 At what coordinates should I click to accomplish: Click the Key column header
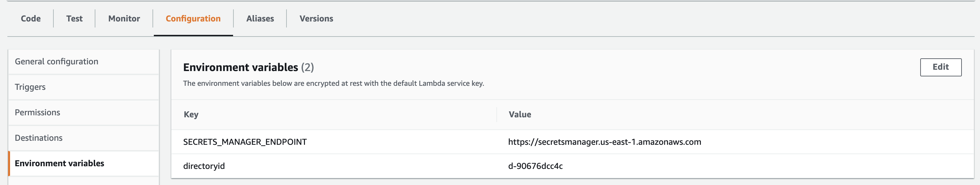coord(191,114)
